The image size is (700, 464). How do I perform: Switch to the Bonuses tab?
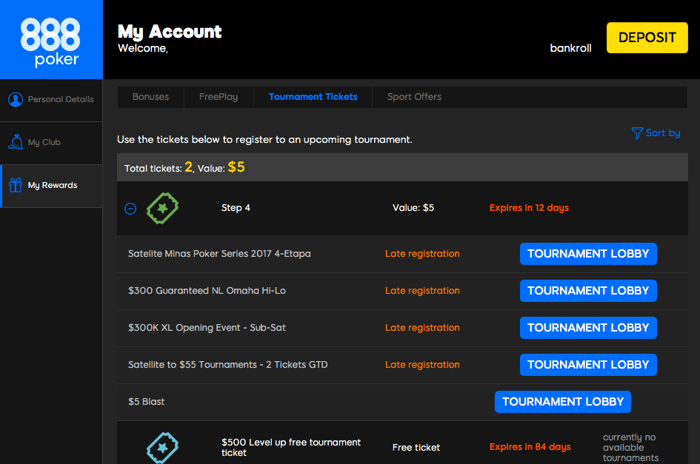(150, 97)
